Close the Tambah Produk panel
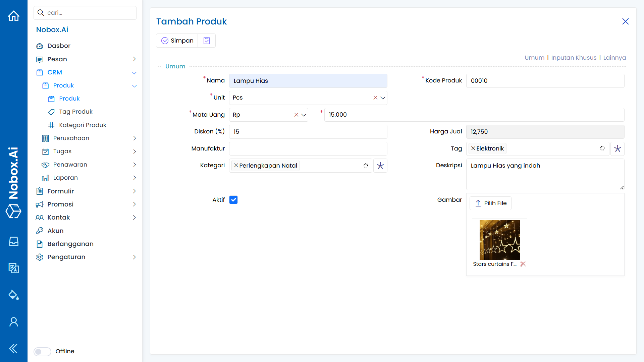This screenshot has height=362, width=644. tap(625, 21)
